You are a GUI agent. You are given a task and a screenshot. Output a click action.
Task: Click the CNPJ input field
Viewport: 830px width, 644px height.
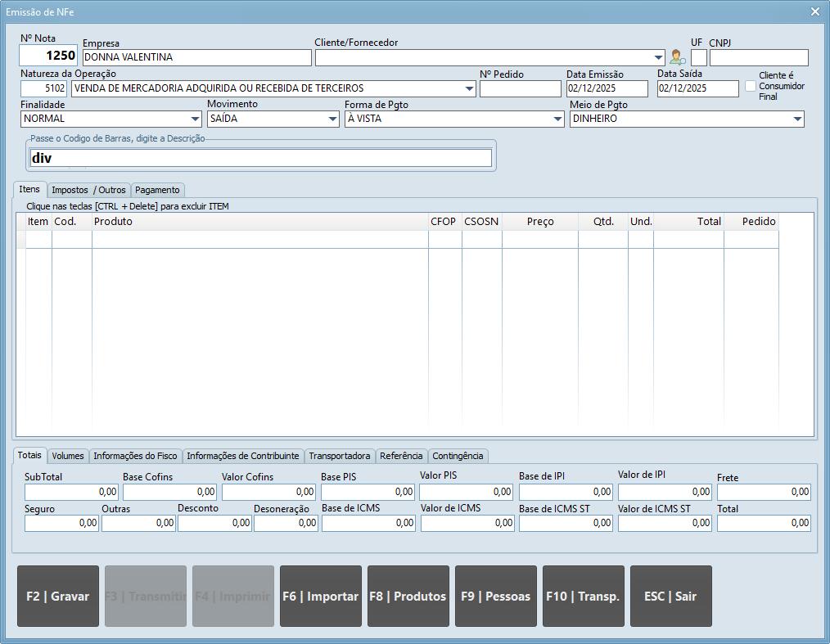pyautogui.click(x=758, y=58)
